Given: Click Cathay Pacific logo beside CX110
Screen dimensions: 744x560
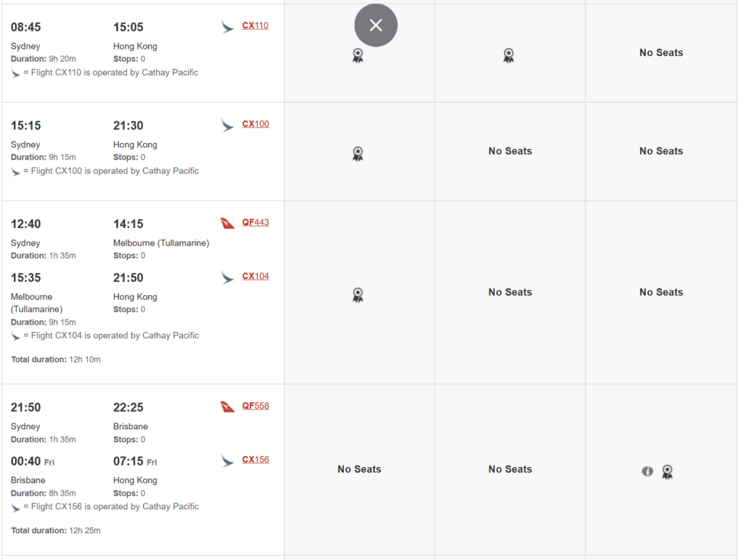Looking at the screenshot, I should [x=227, y=26].
